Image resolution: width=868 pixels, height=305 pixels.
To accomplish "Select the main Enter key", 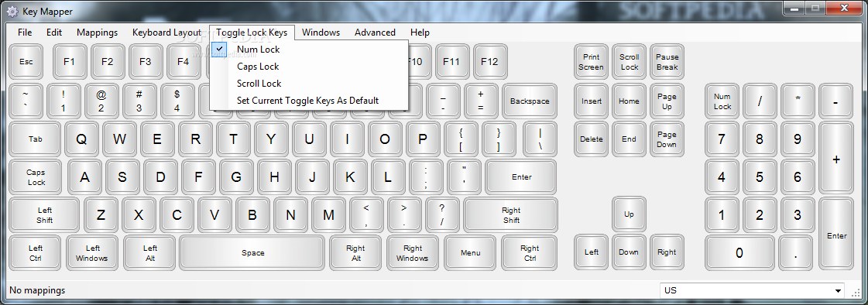I will (x=521, y=177).
